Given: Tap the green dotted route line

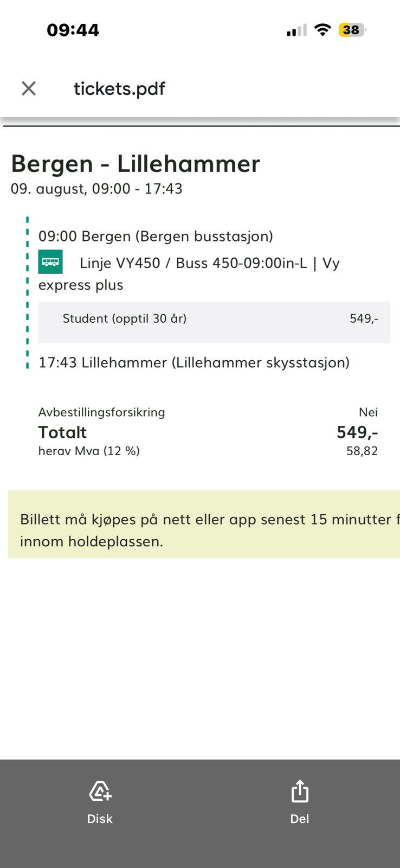Looking at the screenshot, I should (28, 293).
